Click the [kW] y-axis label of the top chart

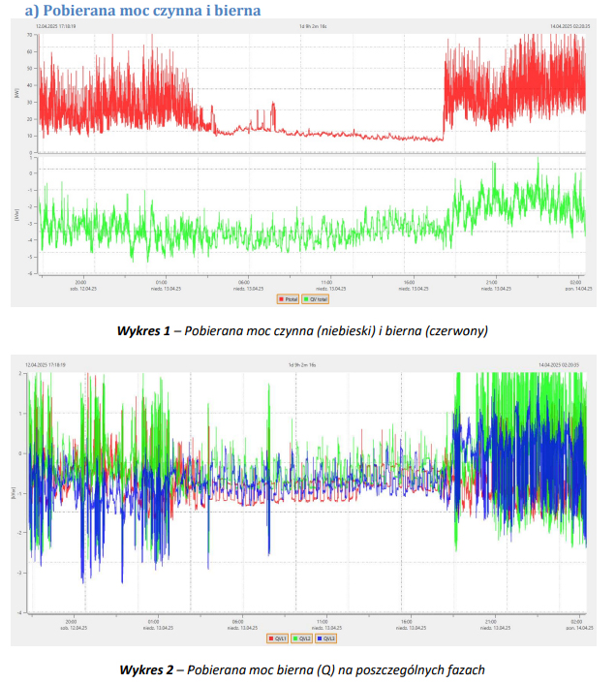tap(17, 93)
